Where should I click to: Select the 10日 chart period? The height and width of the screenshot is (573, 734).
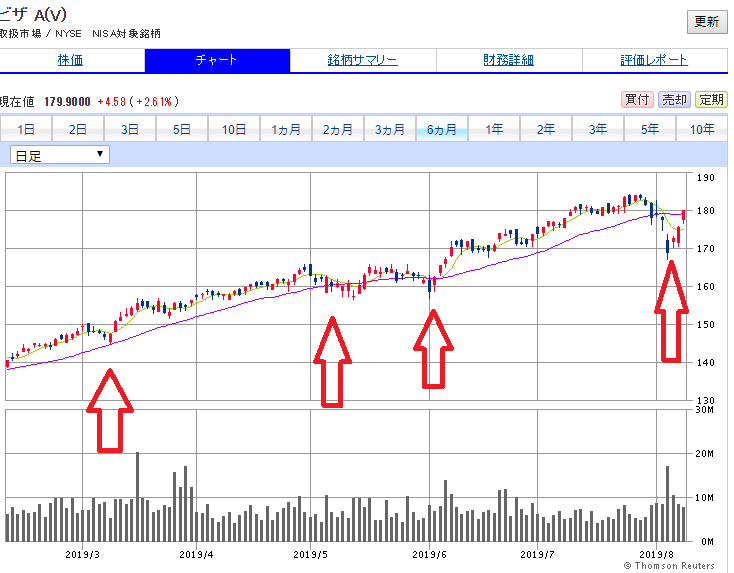coord(234,129)
